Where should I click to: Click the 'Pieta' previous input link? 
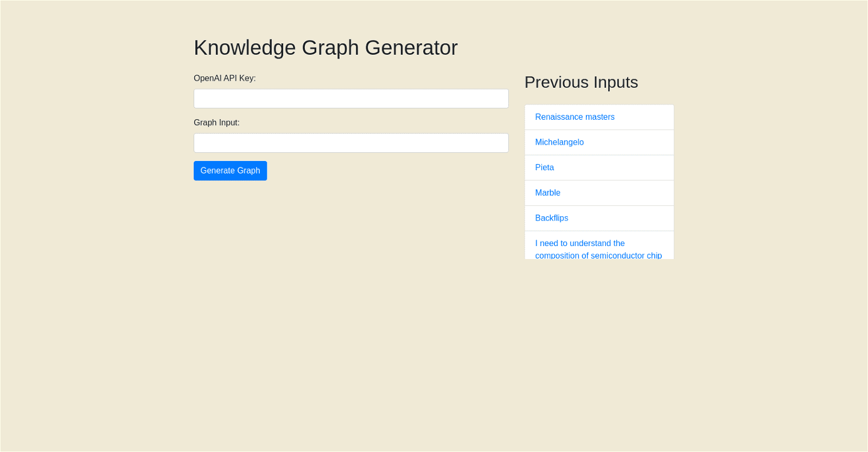(544, 167)
